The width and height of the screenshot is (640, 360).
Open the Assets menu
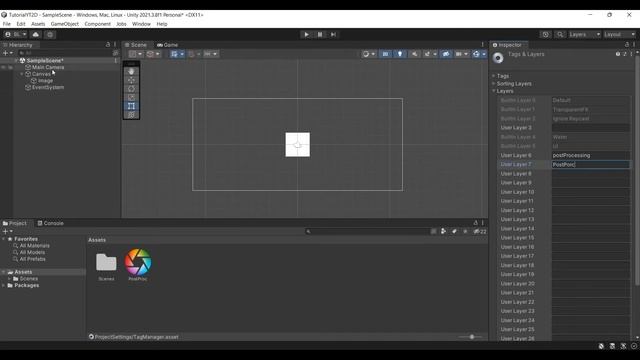click(x=38, y=24)
